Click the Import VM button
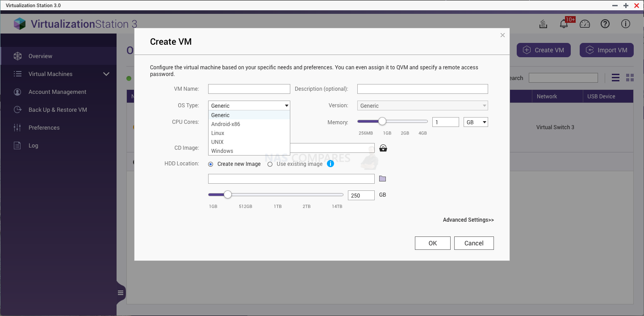 pyautogui.click(x=606, y=50)
